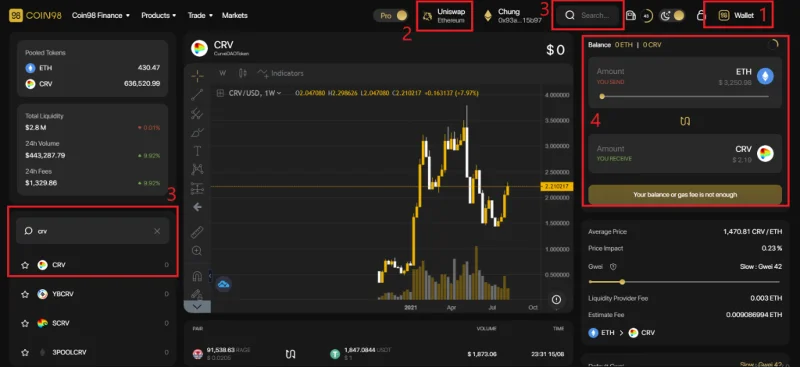Collapse the drawing toolbar side handle

point(210,276)
